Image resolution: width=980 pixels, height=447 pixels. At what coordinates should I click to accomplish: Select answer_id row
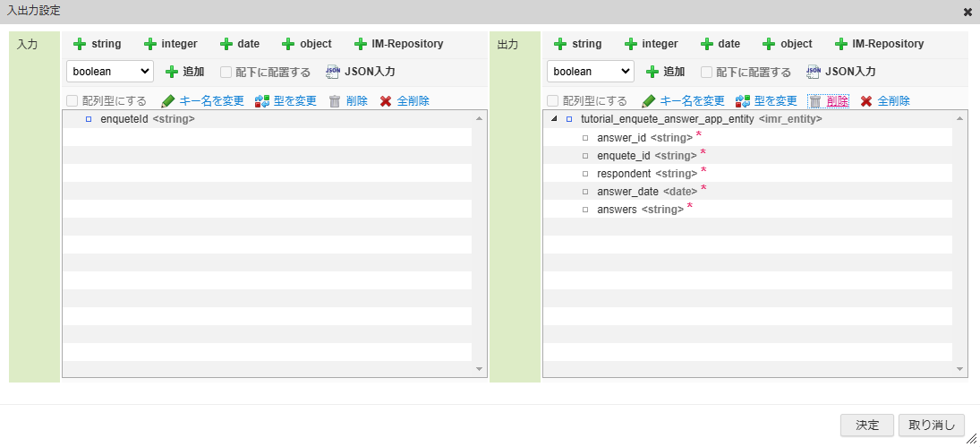[748, 137]
